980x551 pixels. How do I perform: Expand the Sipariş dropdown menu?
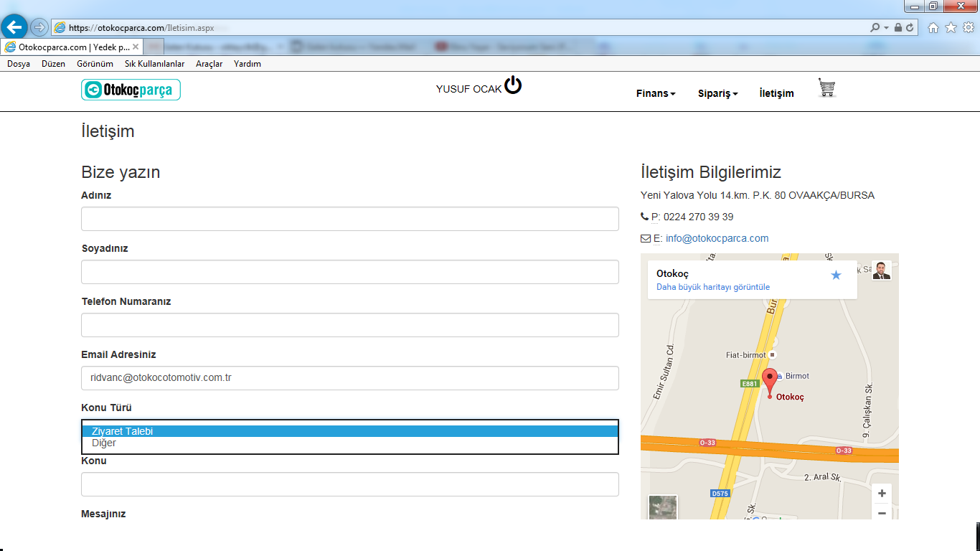click(717, 93)
